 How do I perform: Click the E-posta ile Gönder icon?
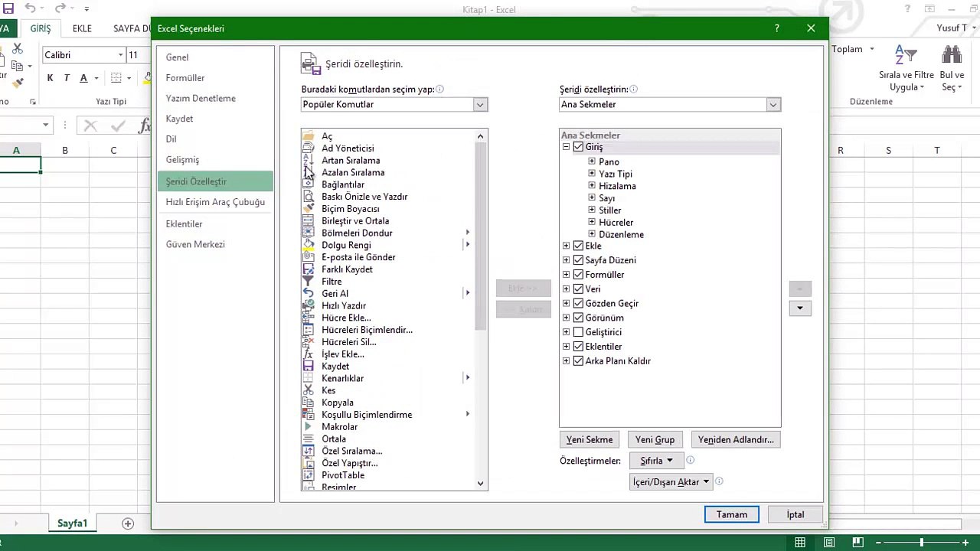[x=309, y=257]
